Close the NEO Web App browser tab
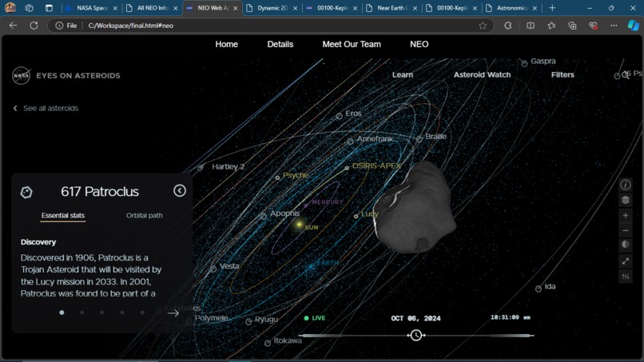This screenshot has height=362, width=644. [x=236, y=8]
